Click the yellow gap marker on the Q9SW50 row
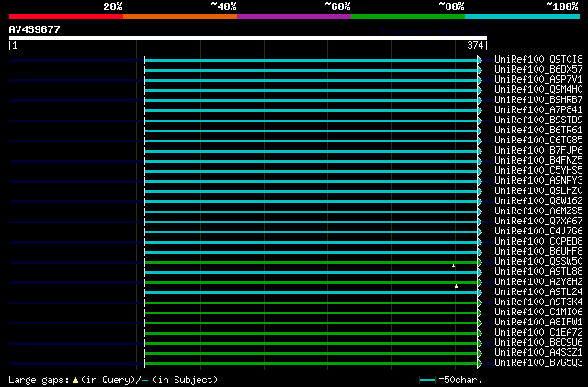Screen dimensions: 588x387 tap(453, 266)
